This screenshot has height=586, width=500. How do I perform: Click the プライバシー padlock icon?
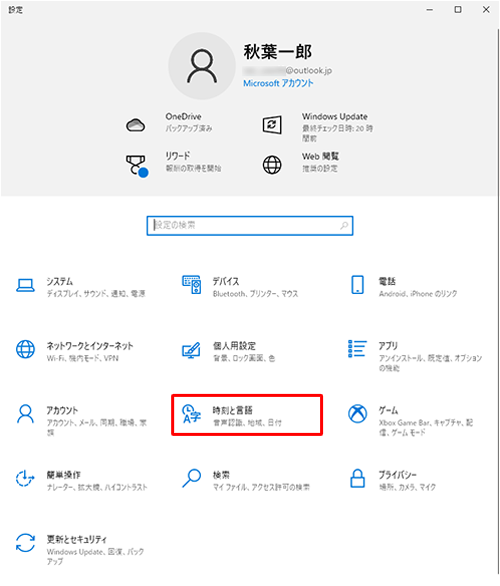(x=358, y=478)
